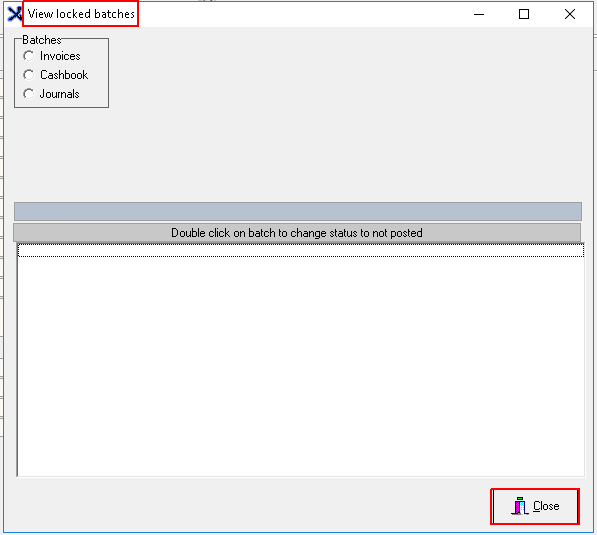Pick the Journals radio button
Image resolution: width=597 pixels, height=535 pixels.
point(29,94)
